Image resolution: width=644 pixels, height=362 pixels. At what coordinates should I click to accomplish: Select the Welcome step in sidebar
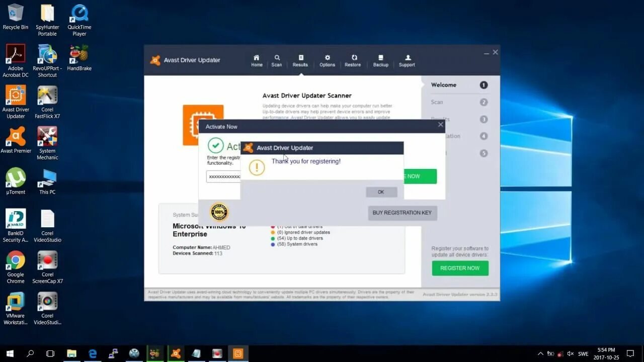click(444, 85)
